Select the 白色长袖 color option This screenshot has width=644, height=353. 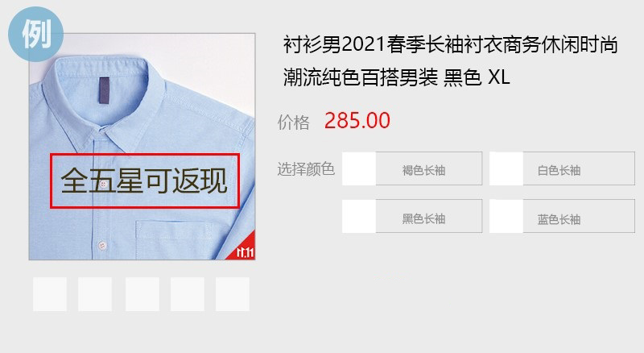point(579,168)
